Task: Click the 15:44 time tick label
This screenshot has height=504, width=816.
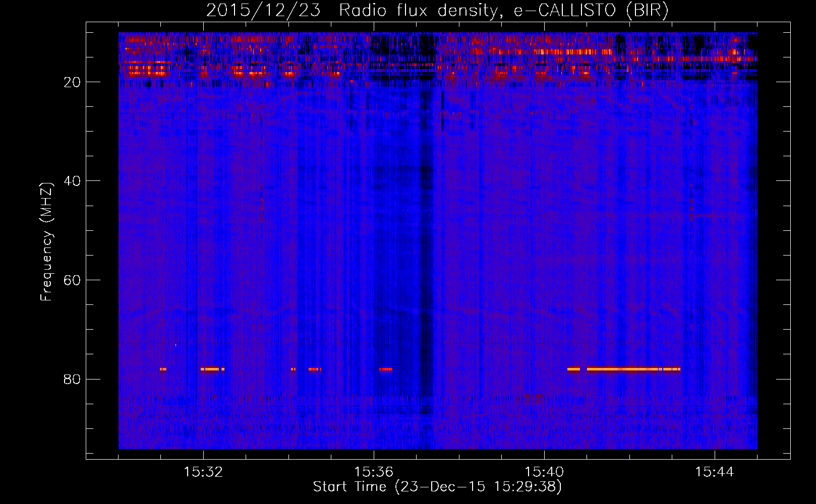Action: click(x=715, y=472)
